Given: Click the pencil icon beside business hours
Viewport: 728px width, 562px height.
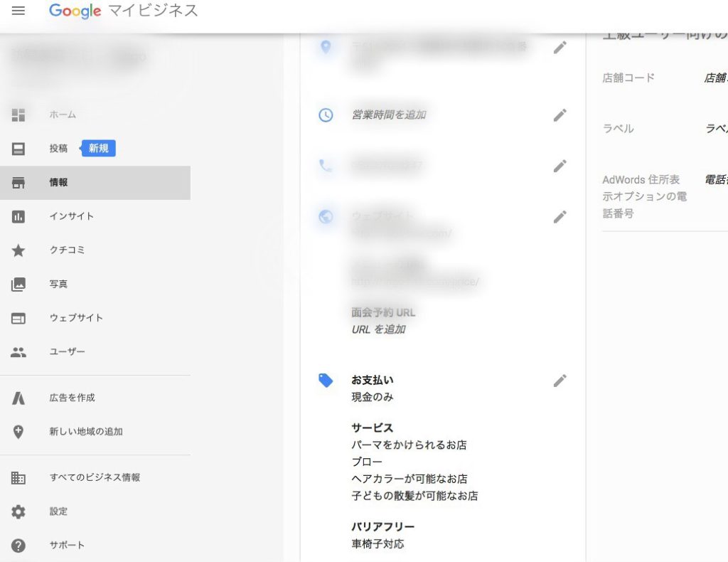Looking at the screenshot, I should pos(560,115).
